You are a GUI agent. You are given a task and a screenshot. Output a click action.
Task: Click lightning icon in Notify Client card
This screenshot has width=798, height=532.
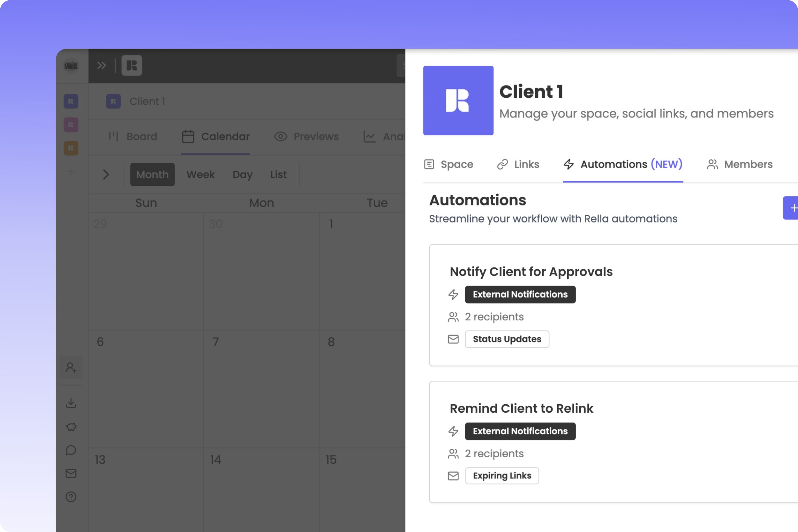point(453,295)
